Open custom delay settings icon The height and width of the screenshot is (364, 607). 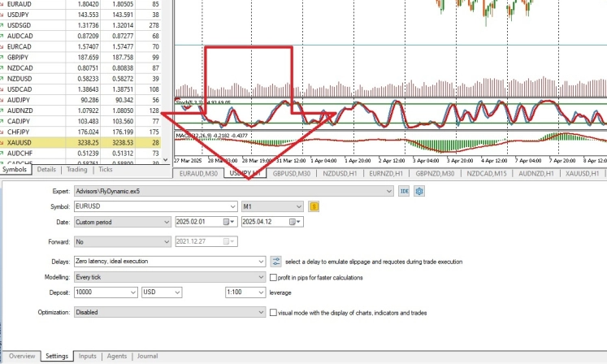pyautogui.click(x=275, y=262)
